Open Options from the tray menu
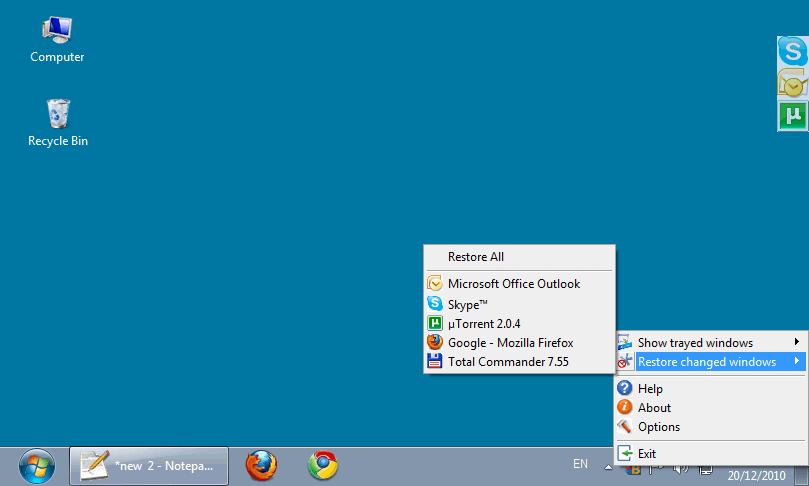This screenshot has width=809, height=486. tap(658, 427)
